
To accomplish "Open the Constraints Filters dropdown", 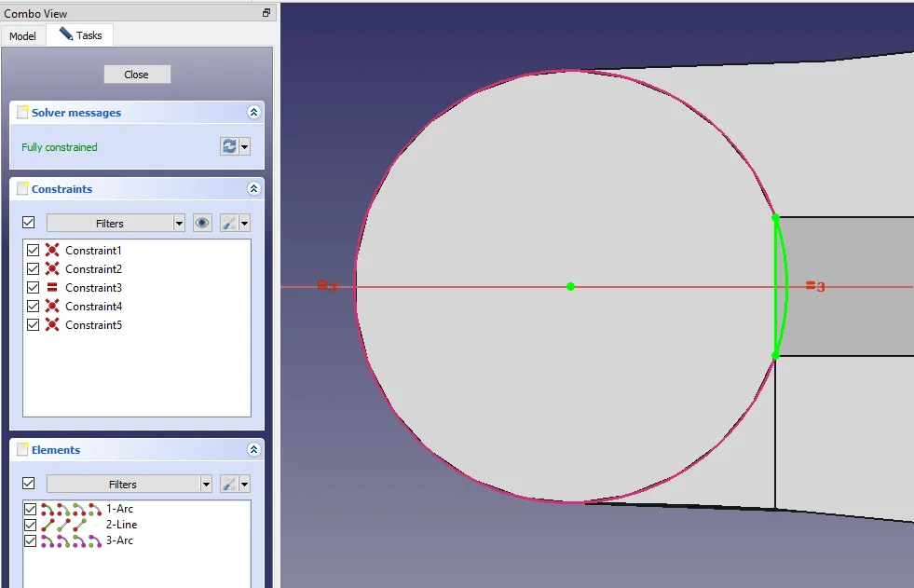I will pos(116,223).
